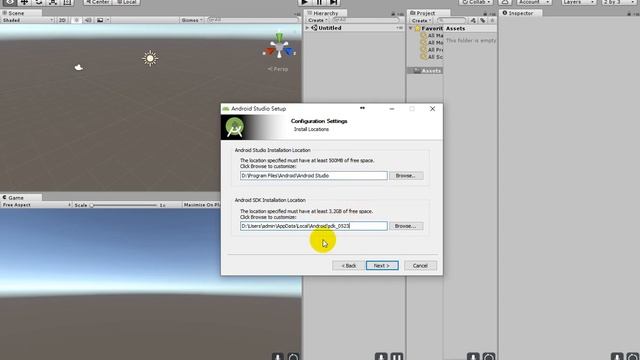Toggle scene effects image icon

[100, 20]
